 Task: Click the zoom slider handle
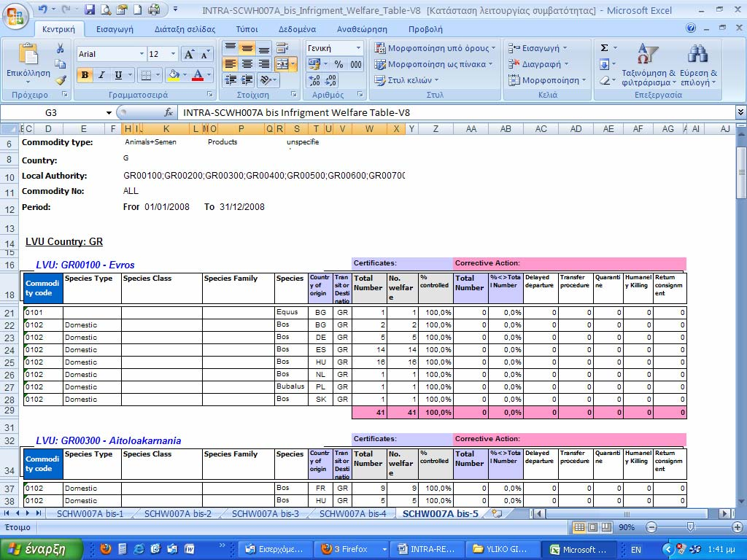pyautogui.click(x=690, y=527)
